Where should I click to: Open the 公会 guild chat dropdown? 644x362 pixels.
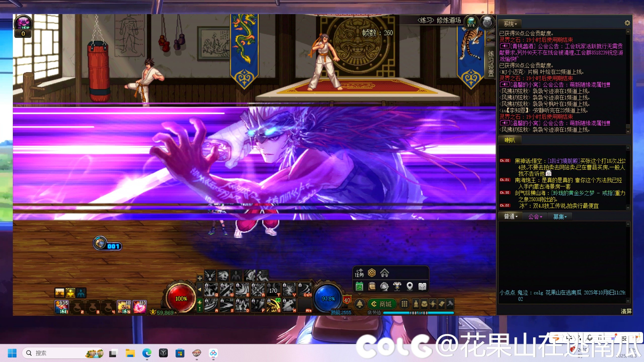point(535,216)
